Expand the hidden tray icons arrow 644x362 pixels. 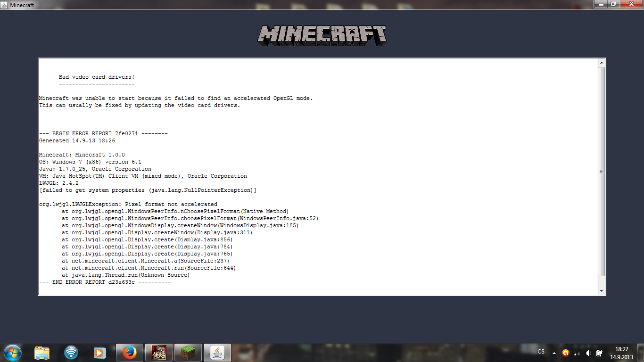[x=553, y=353]
